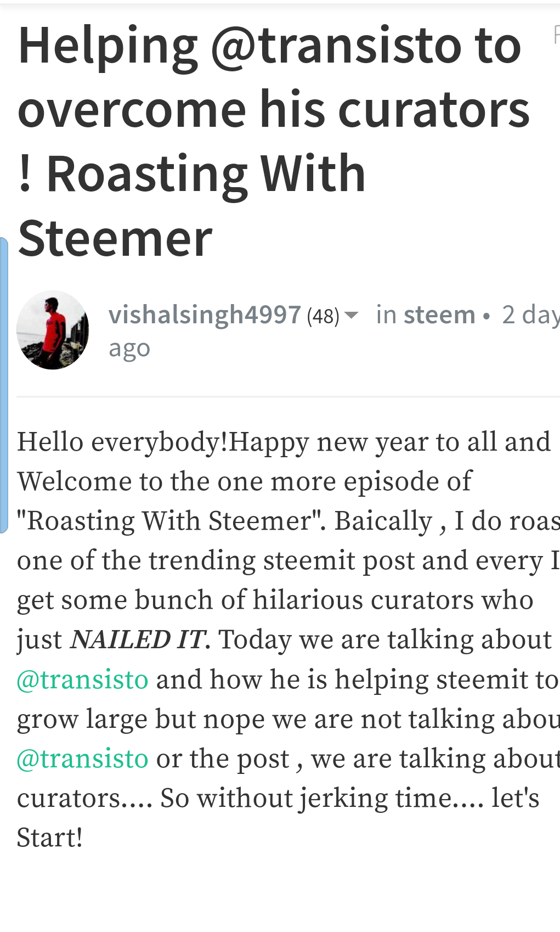The image size is (560, 932).
Task: Click the blue vertical bar on the left edge
Action: tap(4, 384)
